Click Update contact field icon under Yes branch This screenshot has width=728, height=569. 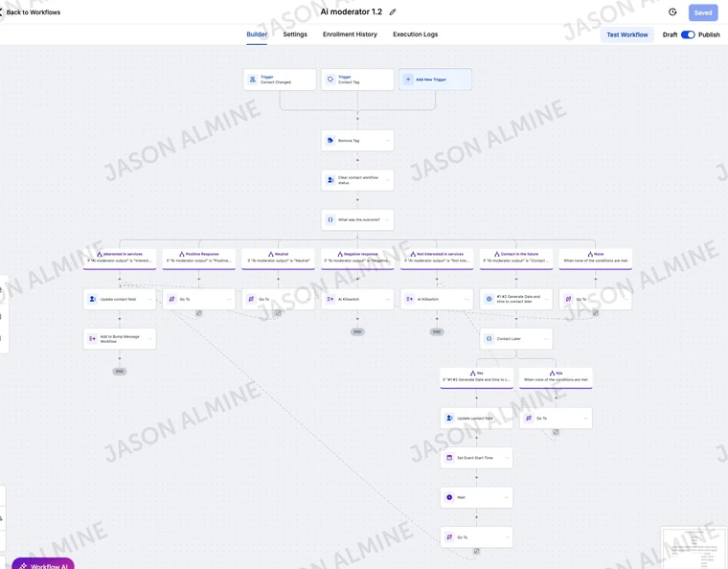click(x=449, y=418)
